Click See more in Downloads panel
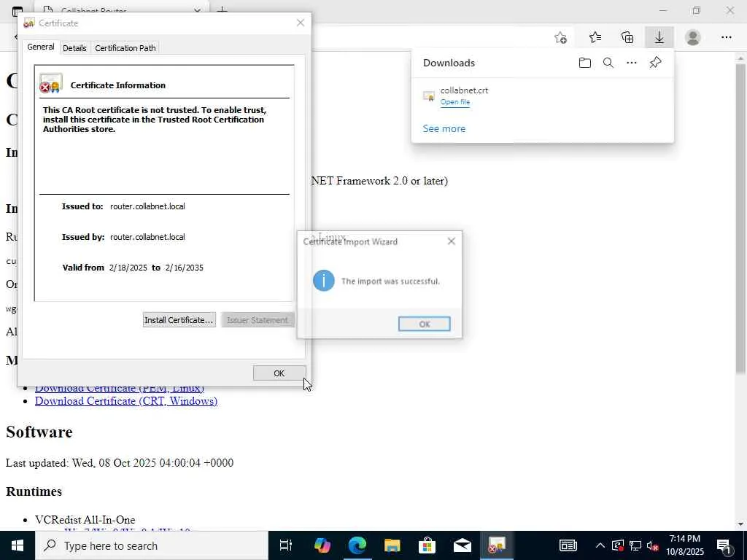The image size is (747, 560). pyautogui.click(x=444, y=128)
